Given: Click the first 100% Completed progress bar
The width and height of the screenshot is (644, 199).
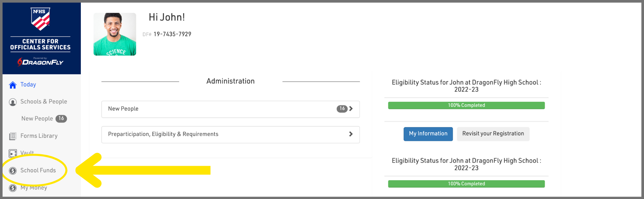Looking at the screenshot, I should [x=466, y=106].
